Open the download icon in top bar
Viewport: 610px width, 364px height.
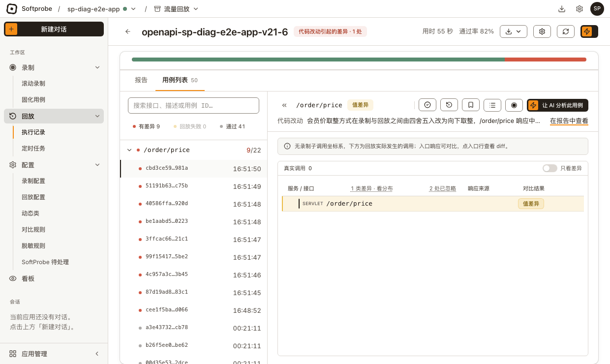pyautogui.click(x=562, y=9)
